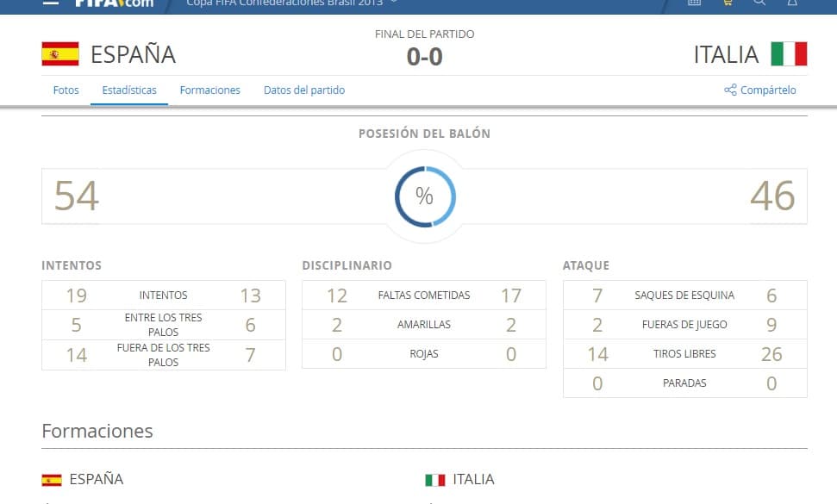Open the search magnifier icon
Viewport: 837px width, 504px height.
tap(759, 3)
